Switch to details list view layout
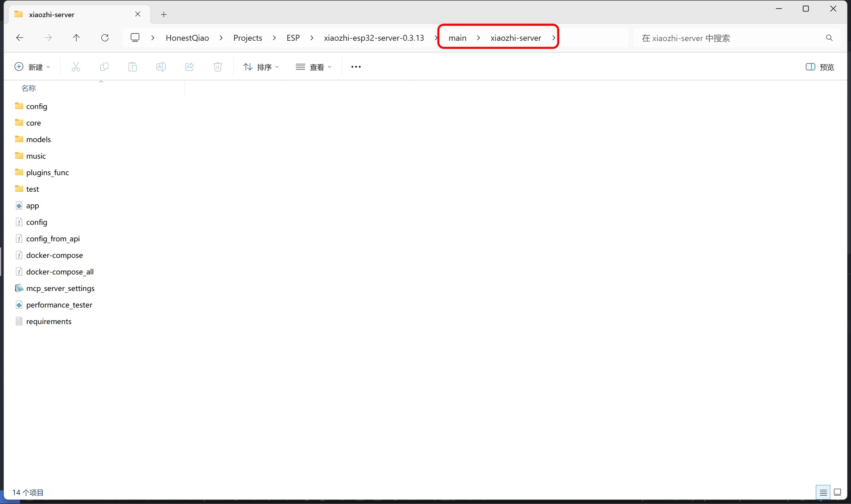The width and height of the screenshot is (851, 504). pos(823,492)
